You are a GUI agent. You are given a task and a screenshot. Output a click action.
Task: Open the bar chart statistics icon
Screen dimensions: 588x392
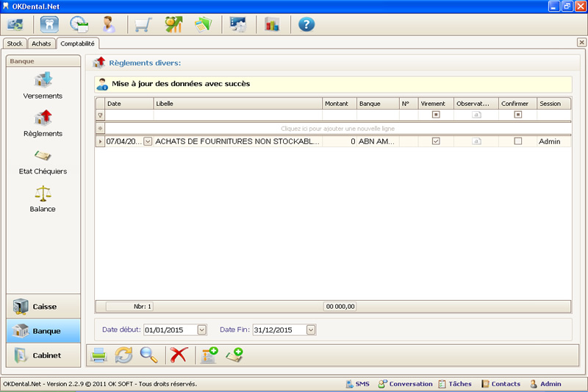pyautogui.click(x=272, y=25)
